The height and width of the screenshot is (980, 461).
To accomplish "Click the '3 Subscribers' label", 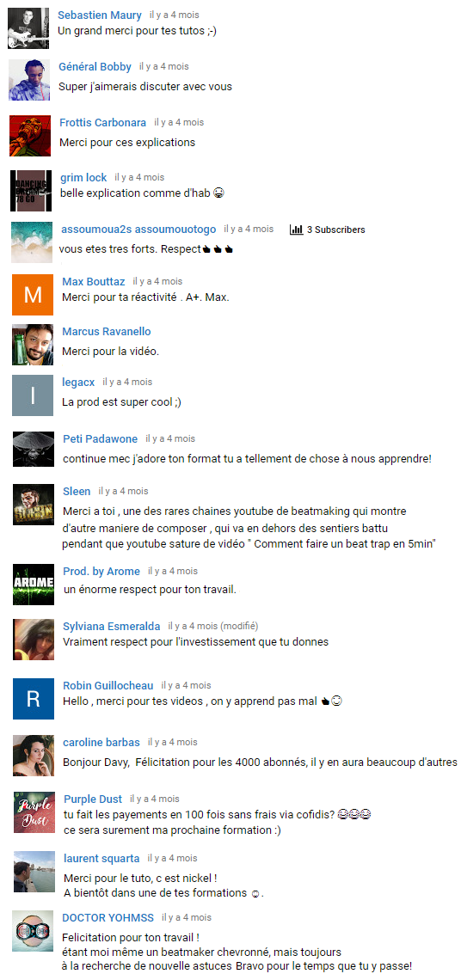I will click(x=336, y=230).
